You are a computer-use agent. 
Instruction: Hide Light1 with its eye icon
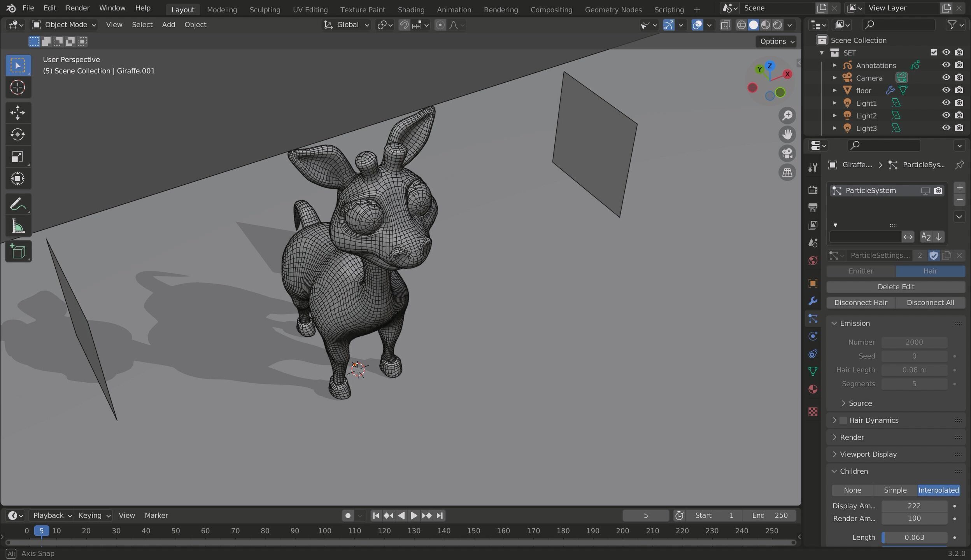tap(946, 103)
